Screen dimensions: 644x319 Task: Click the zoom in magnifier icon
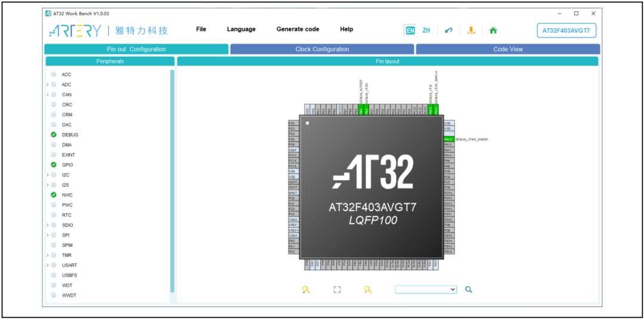[305, 289]
